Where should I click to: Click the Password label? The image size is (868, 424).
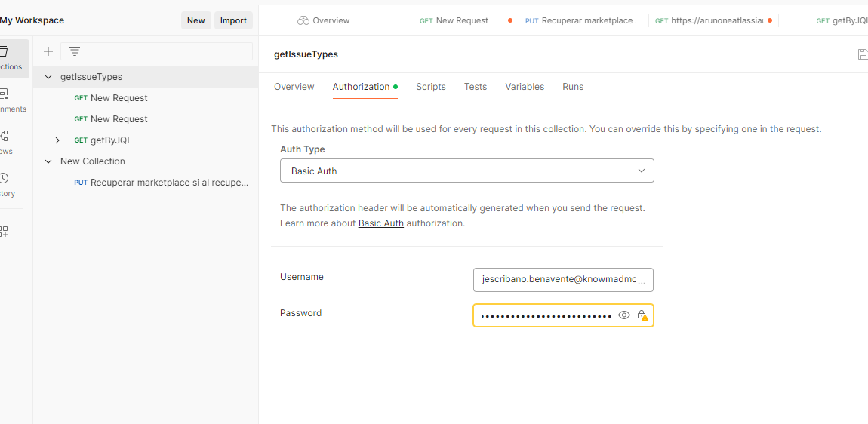pyautogui.click(x=300, y=313)
